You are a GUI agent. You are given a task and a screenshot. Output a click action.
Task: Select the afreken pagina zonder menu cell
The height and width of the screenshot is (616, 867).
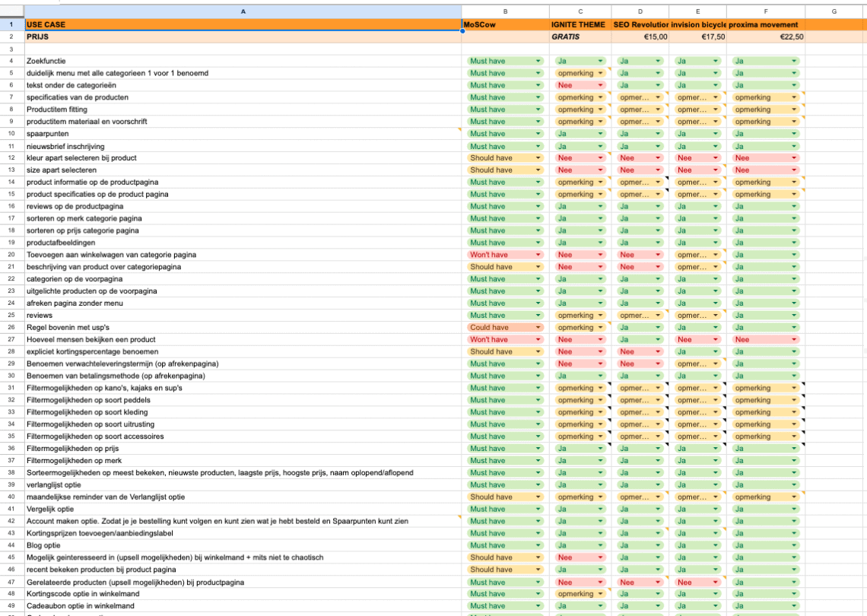(x=243, y=303)
